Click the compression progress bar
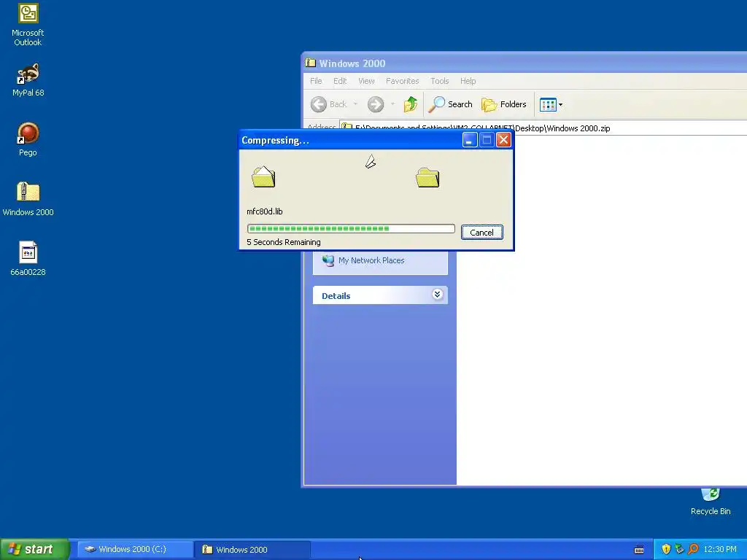Screen dimensions: 747x560 tap(351, 228)
